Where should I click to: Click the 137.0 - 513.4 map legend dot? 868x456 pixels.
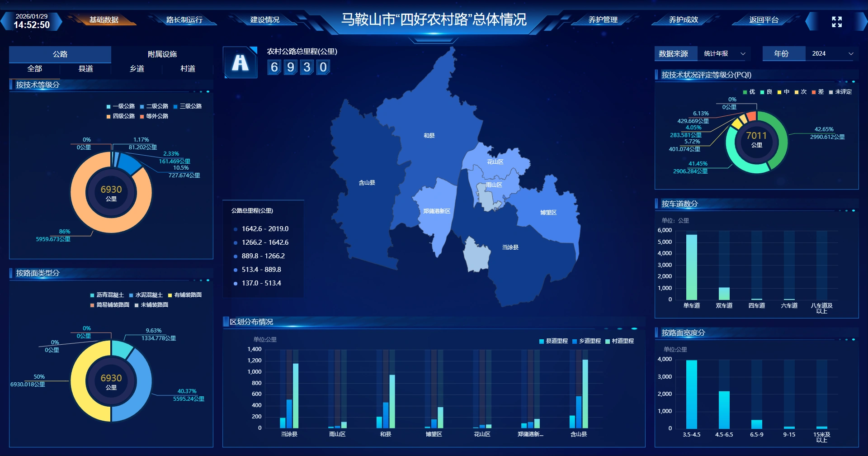[236, 284]
